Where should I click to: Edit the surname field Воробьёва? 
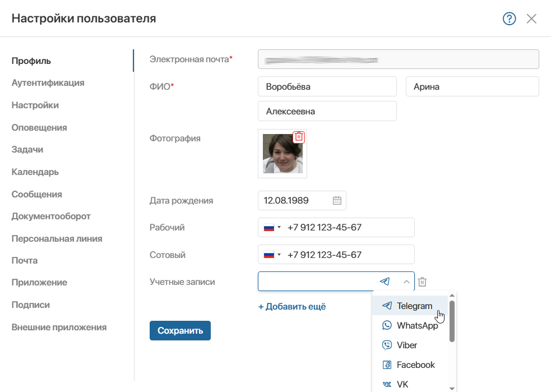[x=327, y=86]
